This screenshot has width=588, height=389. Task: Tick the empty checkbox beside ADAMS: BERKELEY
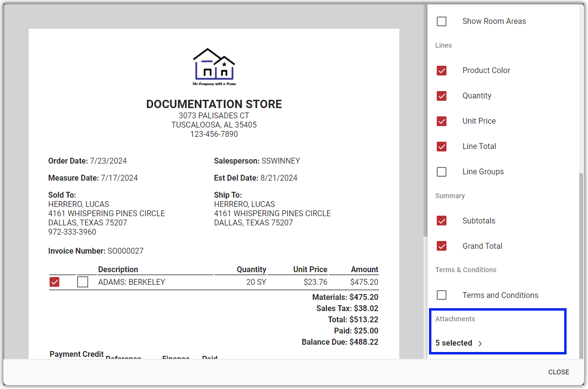coord(83,282)
